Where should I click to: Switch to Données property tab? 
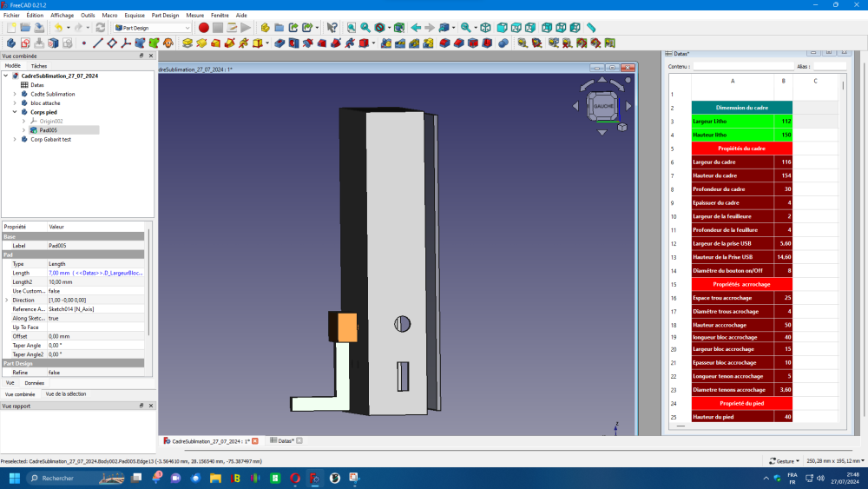(x=35, y=383)
